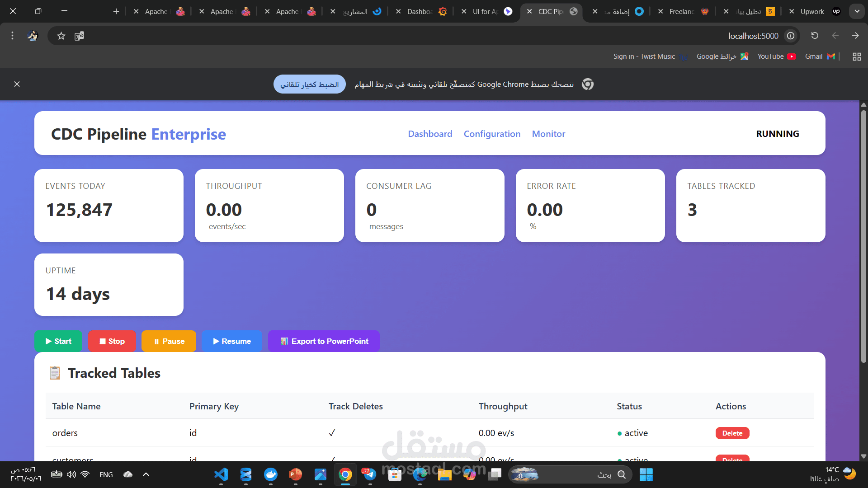The width and height of the screenshot is (868, 488).
Task: Pause the pipeline with the orange button
Action: coord(169,341)
